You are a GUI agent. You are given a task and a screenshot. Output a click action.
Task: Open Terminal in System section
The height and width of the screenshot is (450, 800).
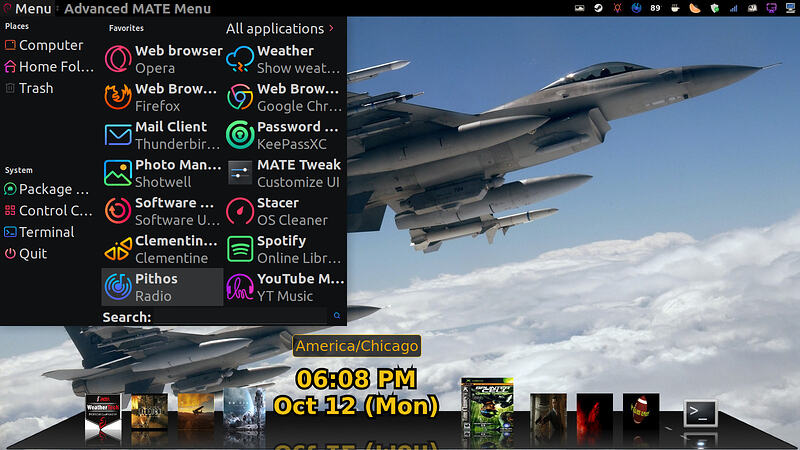click(40, 232)
